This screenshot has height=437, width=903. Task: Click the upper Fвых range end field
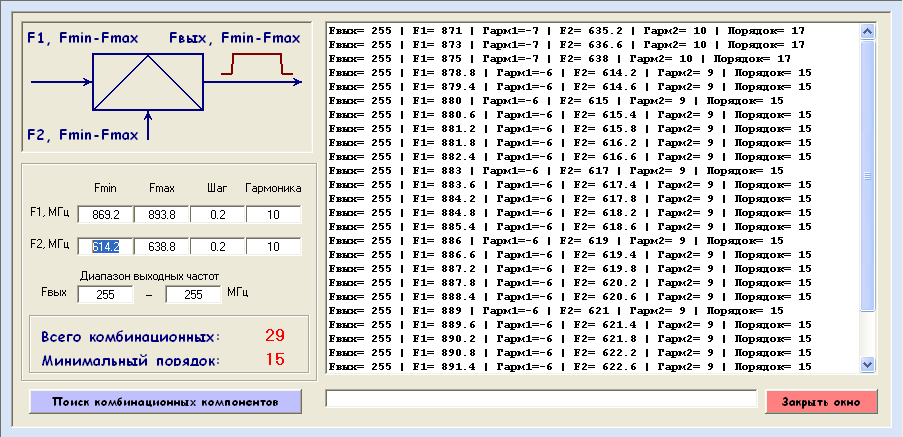coord(193,295)
